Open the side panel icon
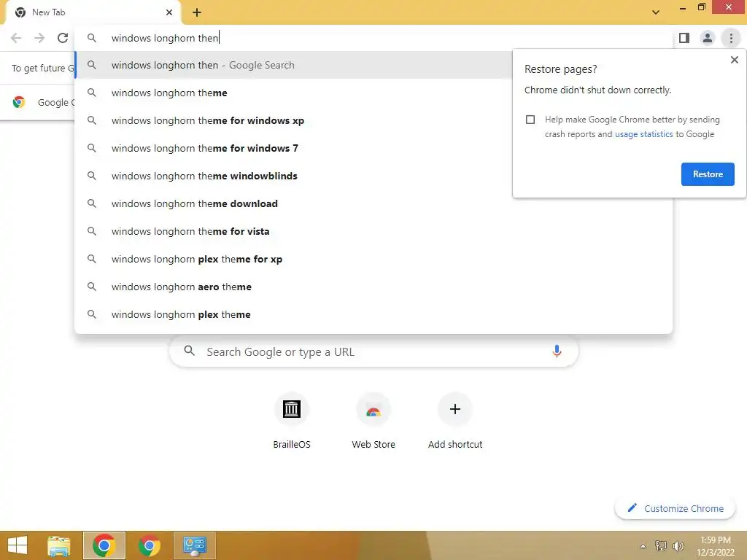 (684, 38)
